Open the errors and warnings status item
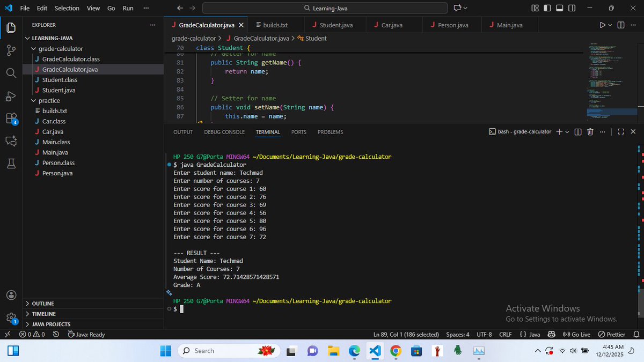The image size is (644, 362). pyautogui.click(x=32, y=334)
